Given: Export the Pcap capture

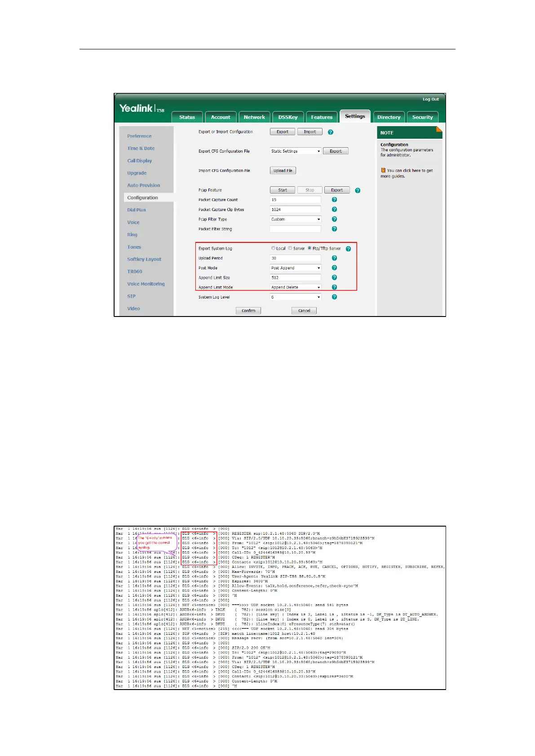Looking at the screenshot, I should point(337,190).
